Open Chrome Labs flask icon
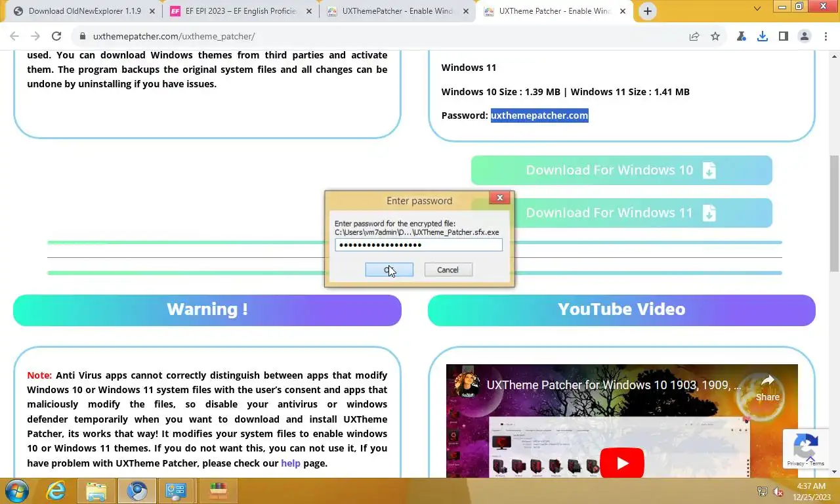Image resolution: width=840 pixels, height=504 pixels. pyautogui.click(x=742, y=37)
